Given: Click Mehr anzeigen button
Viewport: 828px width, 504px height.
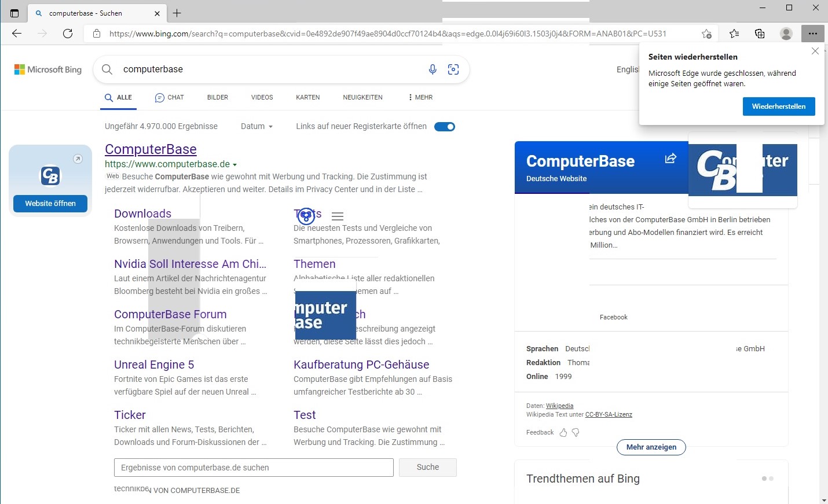Looking at the screenshot, I should [651, 447].
